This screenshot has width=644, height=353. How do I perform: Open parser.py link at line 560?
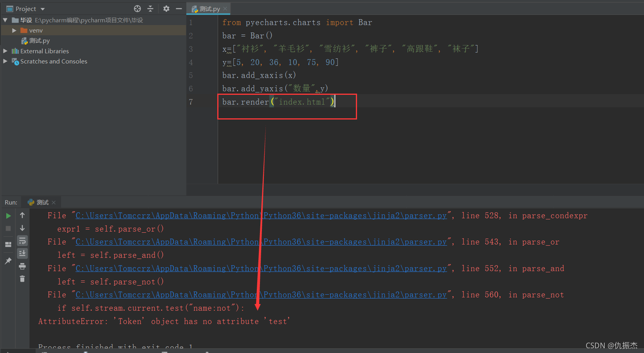click(x=261, y=295)
